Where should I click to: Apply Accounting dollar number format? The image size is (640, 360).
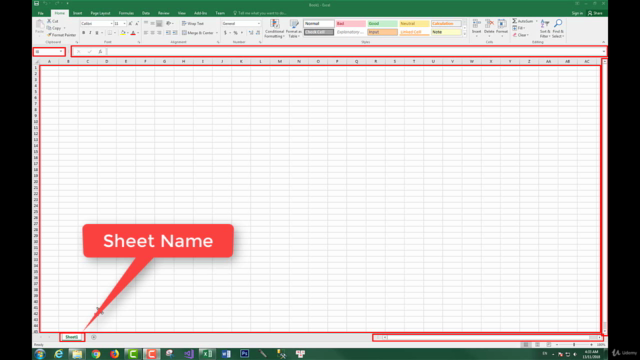click(x=225, y=33)
